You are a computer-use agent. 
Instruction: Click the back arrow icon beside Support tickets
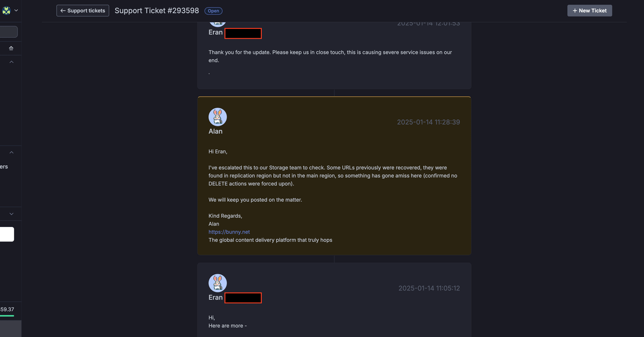pos(63,11)
